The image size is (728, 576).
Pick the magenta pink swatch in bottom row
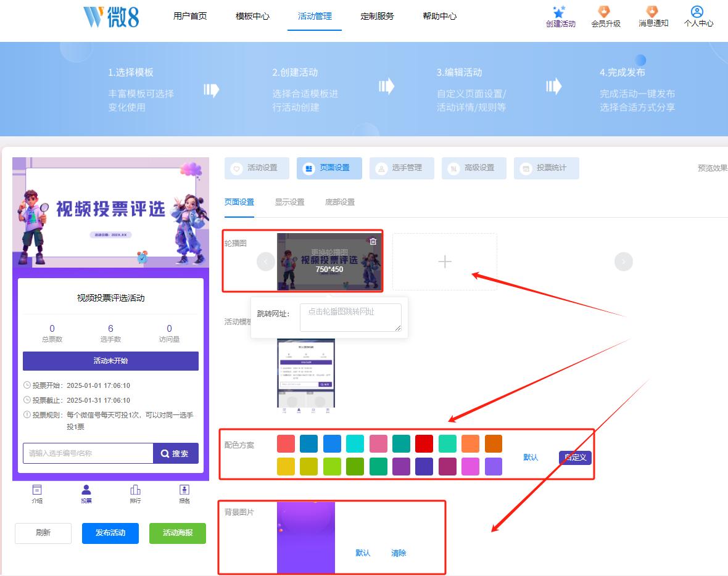coord(470,466)
